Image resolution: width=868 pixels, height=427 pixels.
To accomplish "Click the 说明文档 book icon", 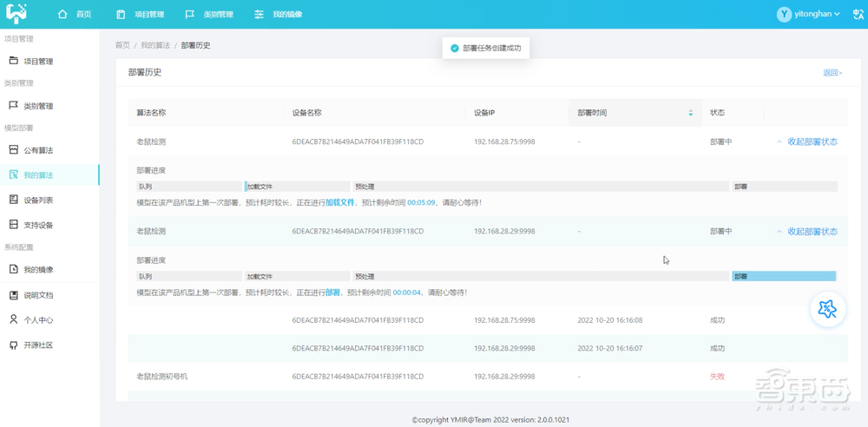I will 14,294.
